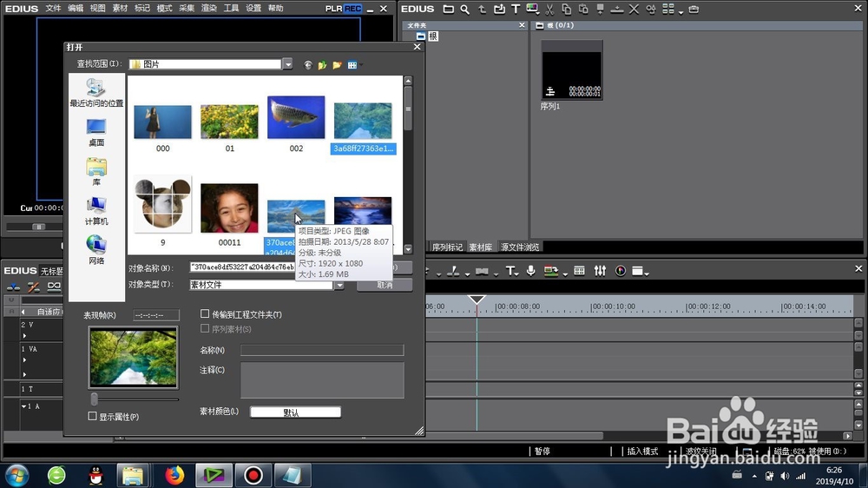
Task: Select the 01 yellow flowers thumbnail
Action: pyautogui.click(x=229, y=122)
